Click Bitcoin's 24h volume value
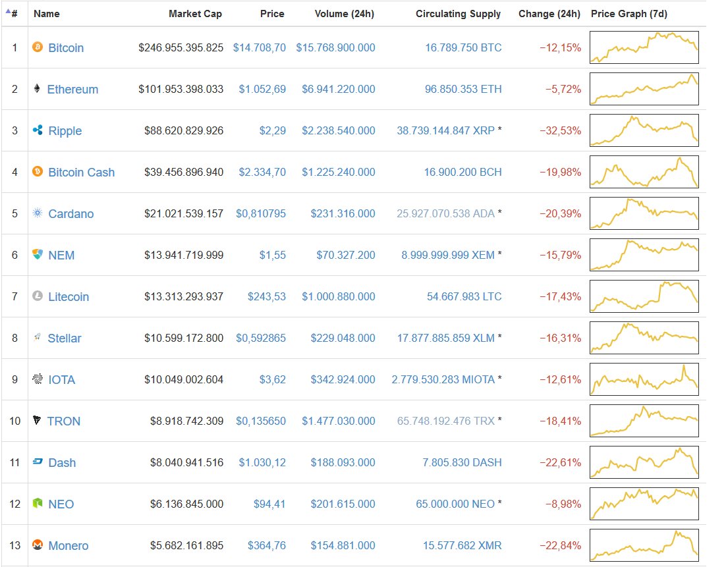Image resolution: width=728 pixels, height=567 pixels. click(x=337, y=47)
